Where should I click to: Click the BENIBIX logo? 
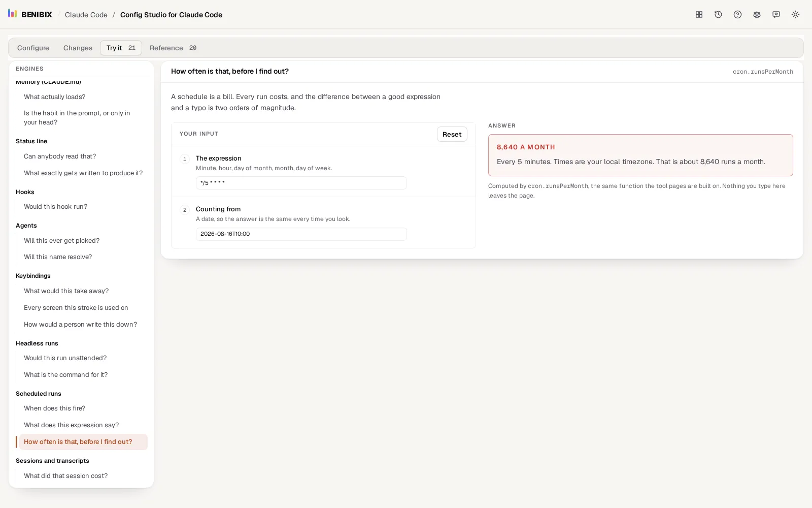(x=30, y=14)
